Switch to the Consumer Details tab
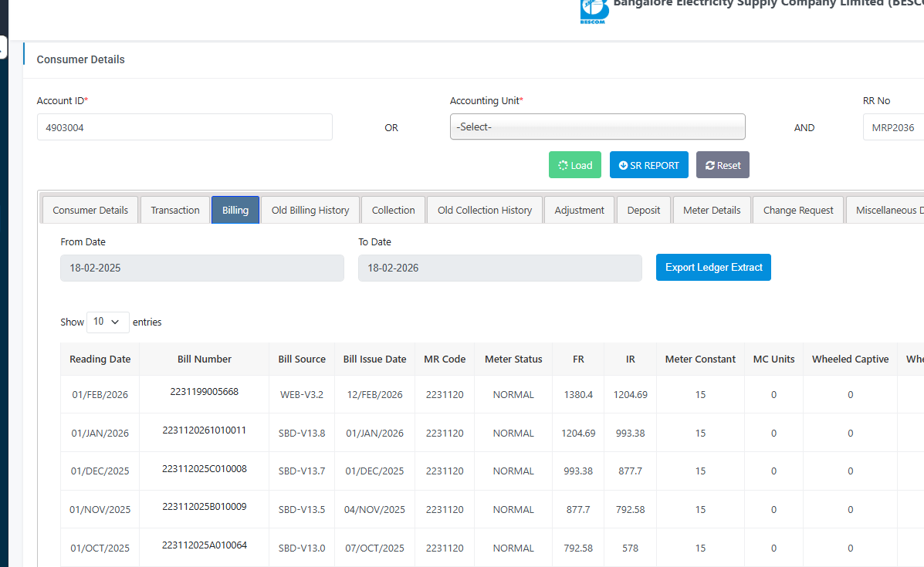 pos(90,210)
